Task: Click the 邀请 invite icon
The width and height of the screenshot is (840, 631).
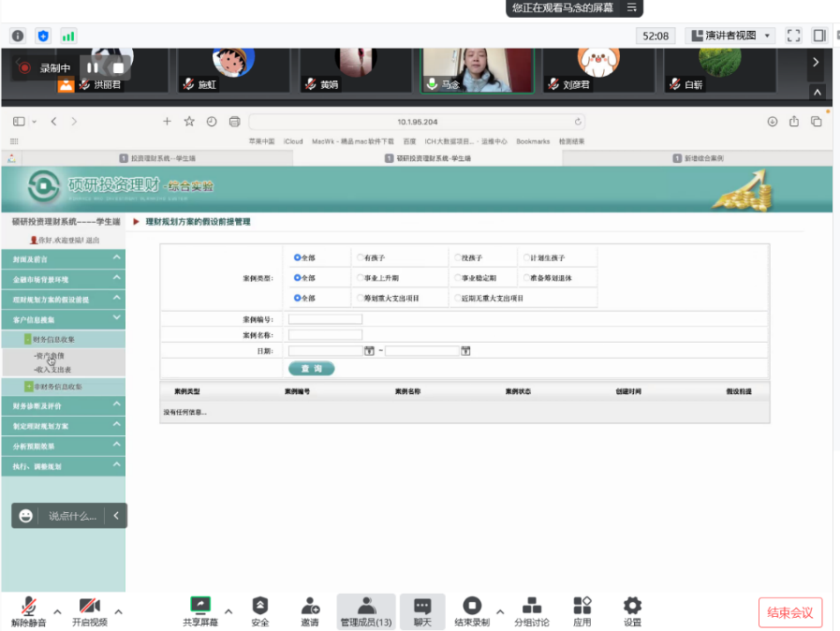Action: [310, 606]
